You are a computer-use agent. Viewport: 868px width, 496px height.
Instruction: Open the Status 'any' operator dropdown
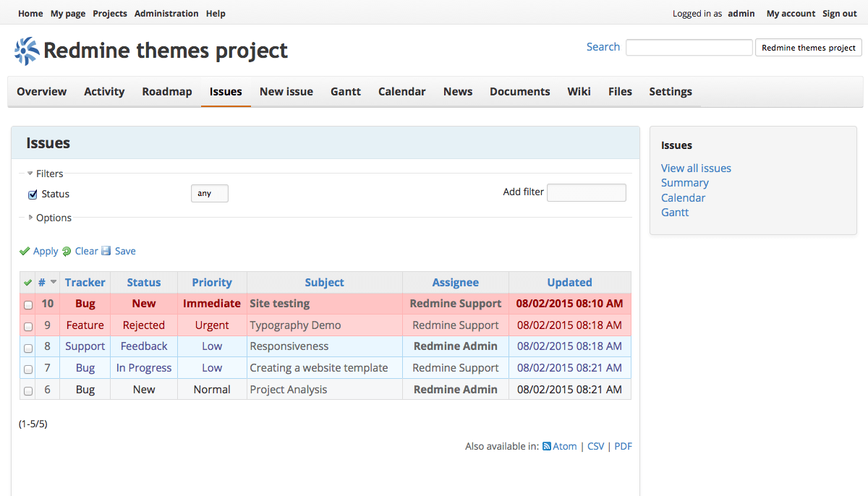coord(210,194)
